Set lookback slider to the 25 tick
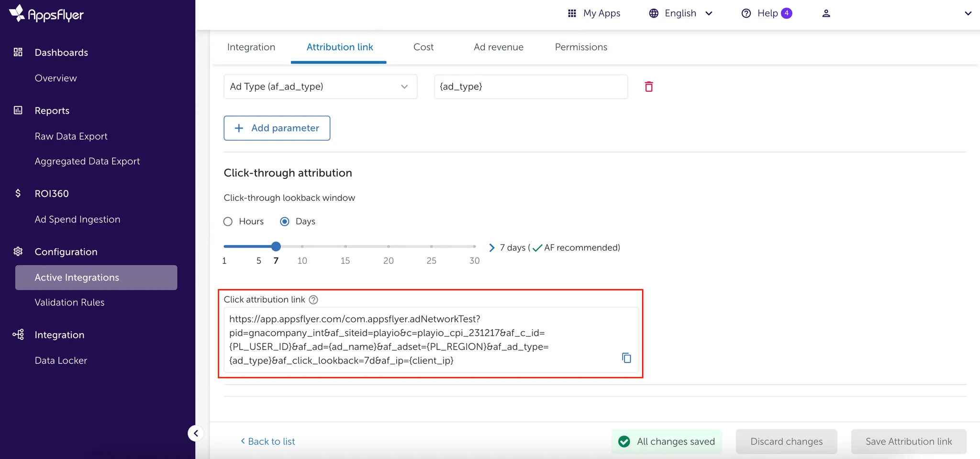 pyautogui.click(x=432, y=246)
